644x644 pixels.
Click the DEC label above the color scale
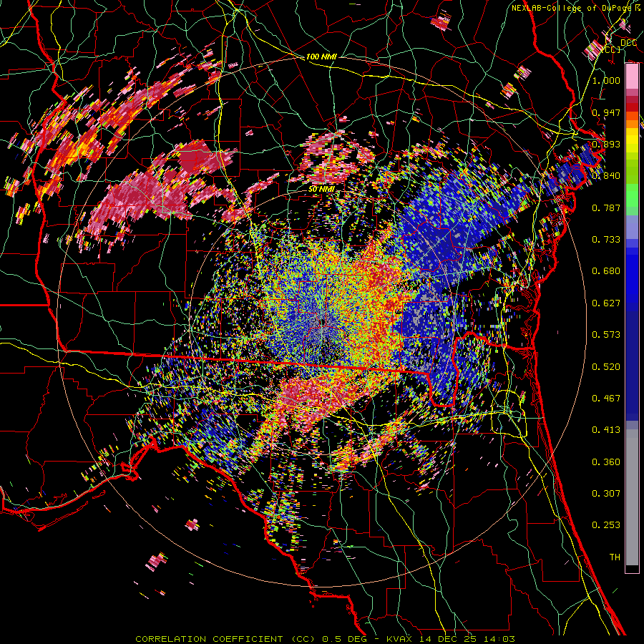click(628, 43)
